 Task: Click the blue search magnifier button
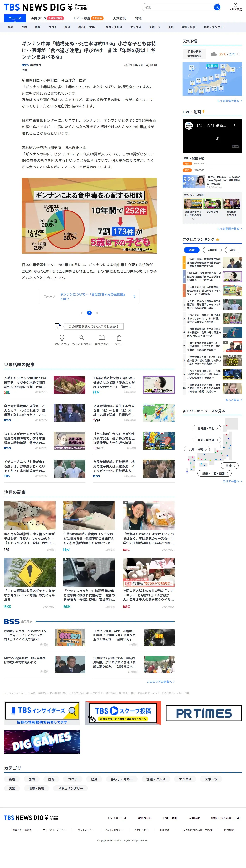coord(217,7)
